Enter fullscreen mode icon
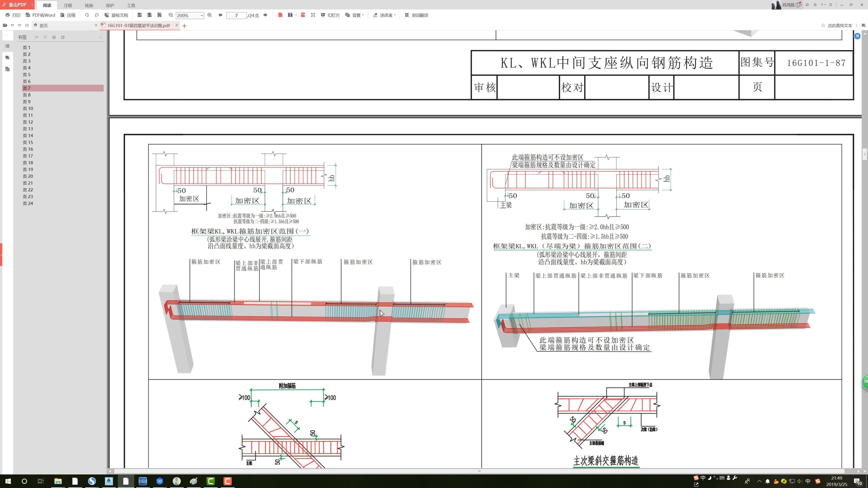The image size is (868, 488). tap(313, 15)
